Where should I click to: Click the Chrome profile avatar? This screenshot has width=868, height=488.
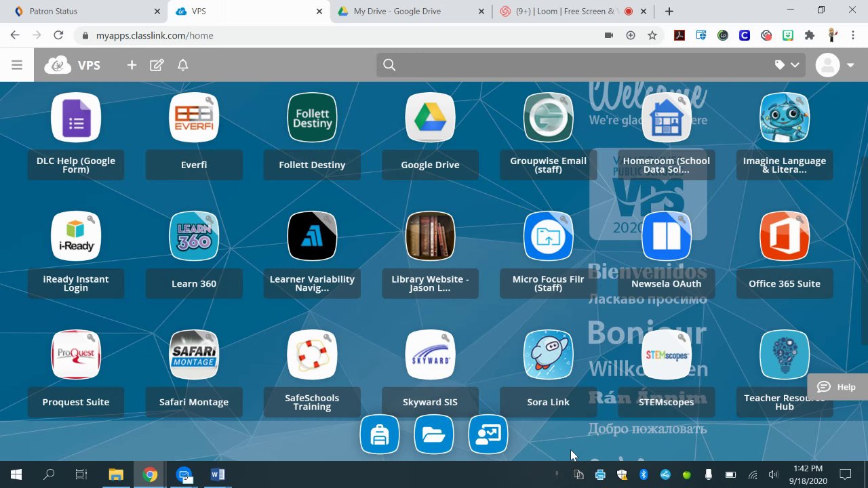point(831,35)
